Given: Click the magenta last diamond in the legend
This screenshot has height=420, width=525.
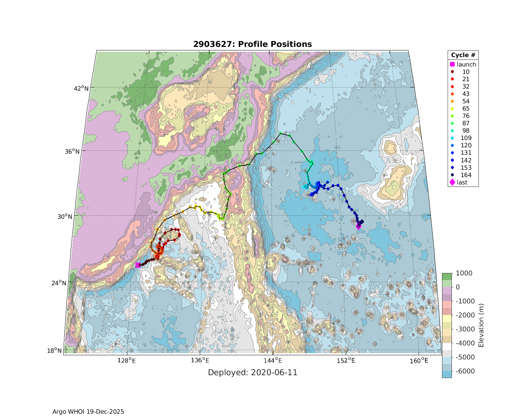Looking at the screenshot, I should coord(452,182).
